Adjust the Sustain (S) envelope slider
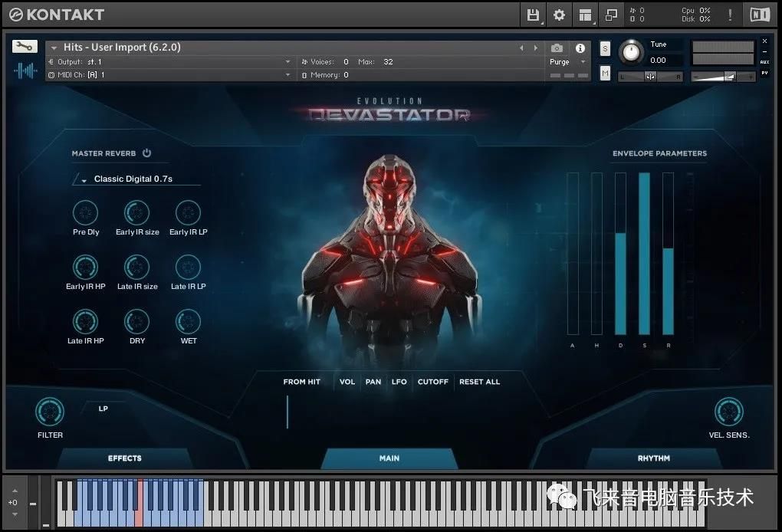The width and height of the screenshot is (782, 532). 644,254
